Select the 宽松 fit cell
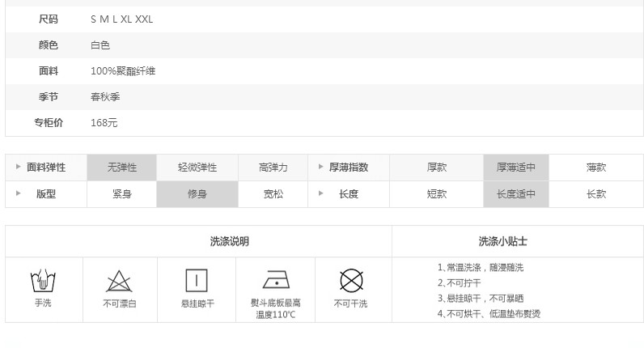 click(273, 194)
